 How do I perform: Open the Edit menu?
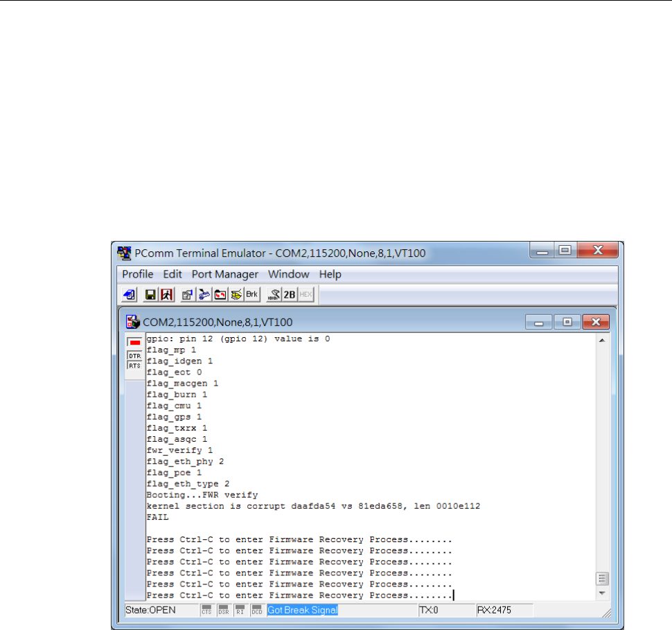[173, 274]
